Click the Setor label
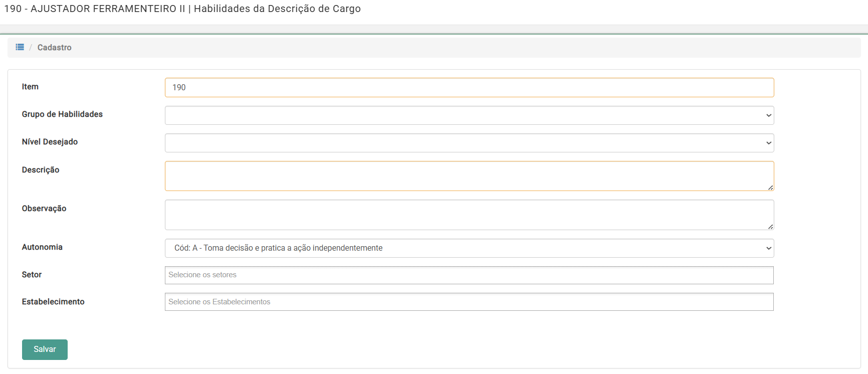 (32, 275)
